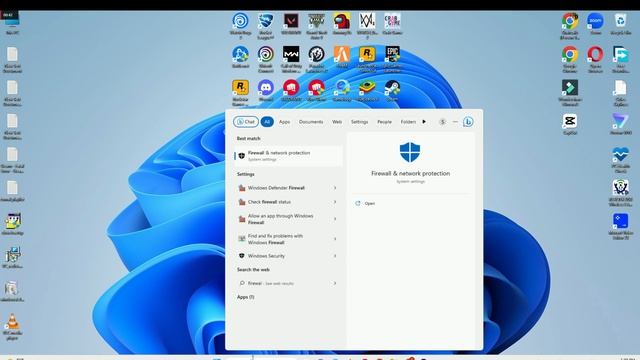
Task: Launch the Steam desktop icon
Action: click(x=392, y=88)
